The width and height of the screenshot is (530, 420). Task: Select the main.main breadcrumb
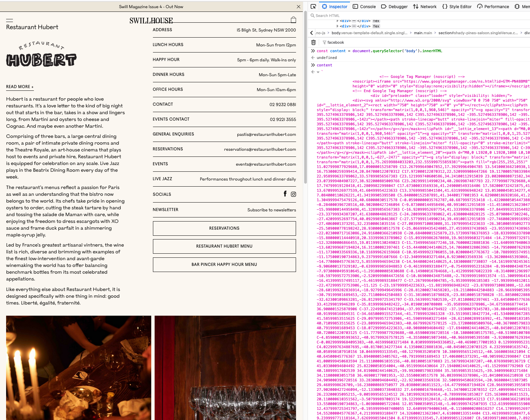tap(423, 33)
